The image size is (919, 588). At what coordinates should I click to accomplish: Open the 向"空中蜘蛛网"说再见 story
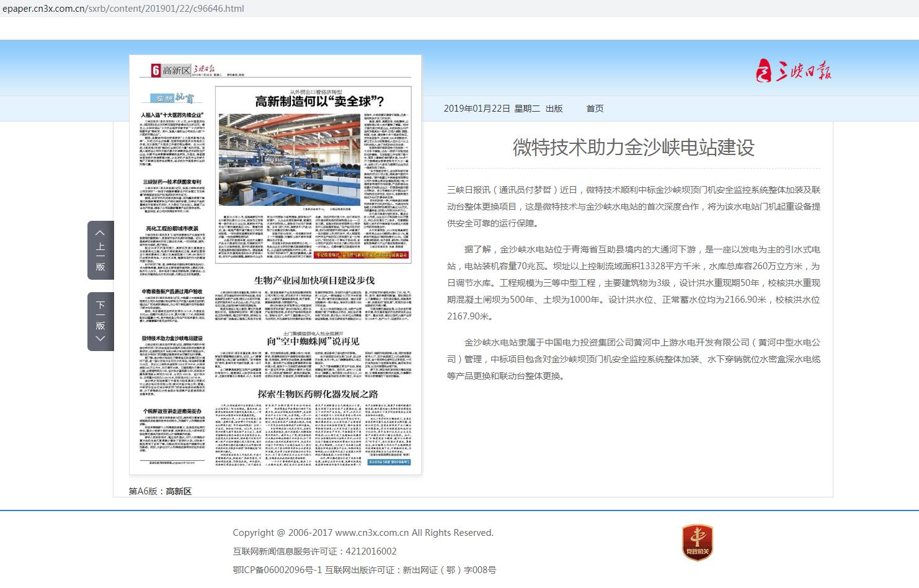point(313,341)
